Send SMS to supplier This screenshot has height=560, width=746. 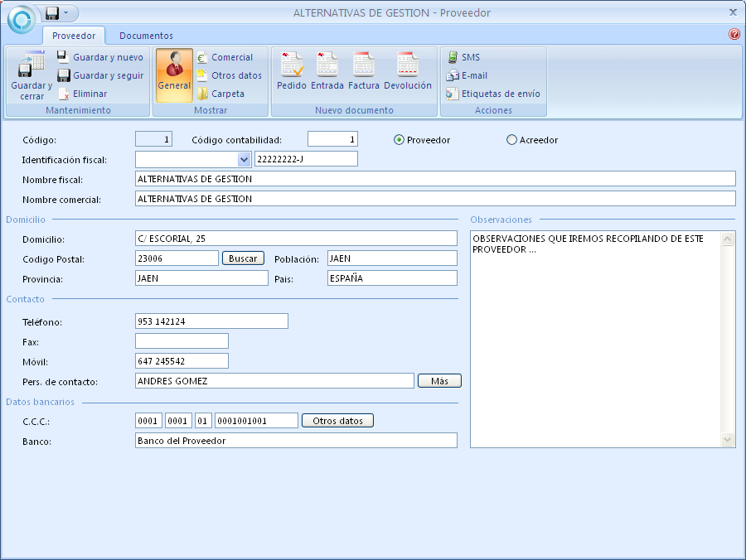tap(453, 57)
